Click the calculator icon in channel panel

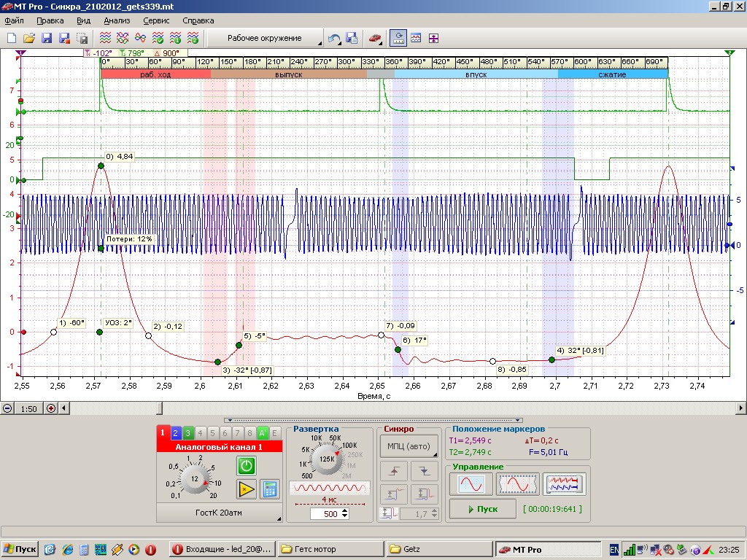coord(270,489)
